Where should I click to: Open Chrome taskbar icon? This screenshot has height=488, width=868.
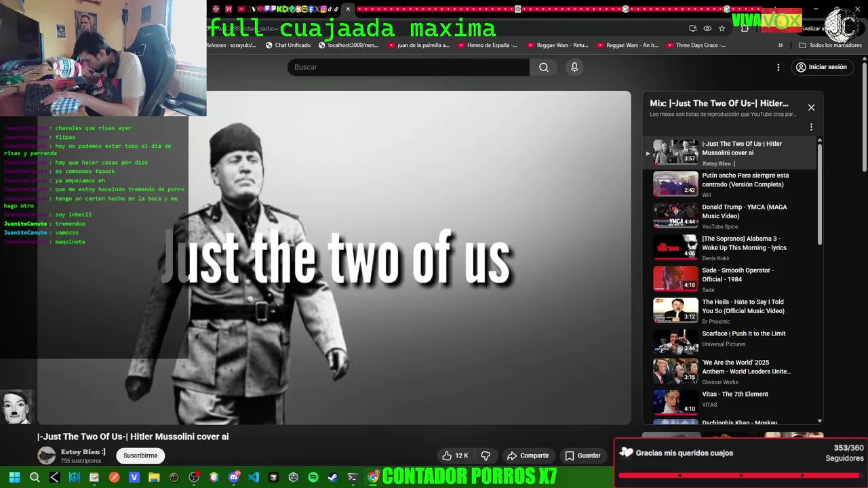[373, 477]
